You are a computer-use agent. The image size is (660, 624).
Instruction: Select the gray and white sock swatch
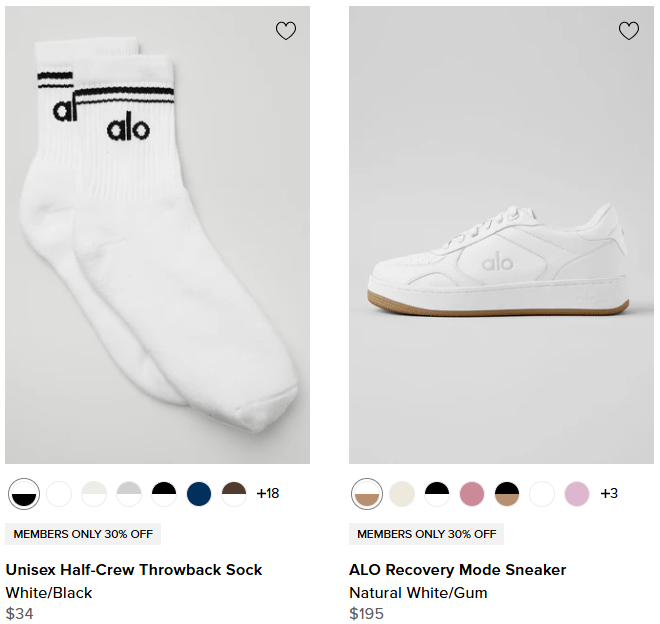pyautogui.click(x=129, y=493)
